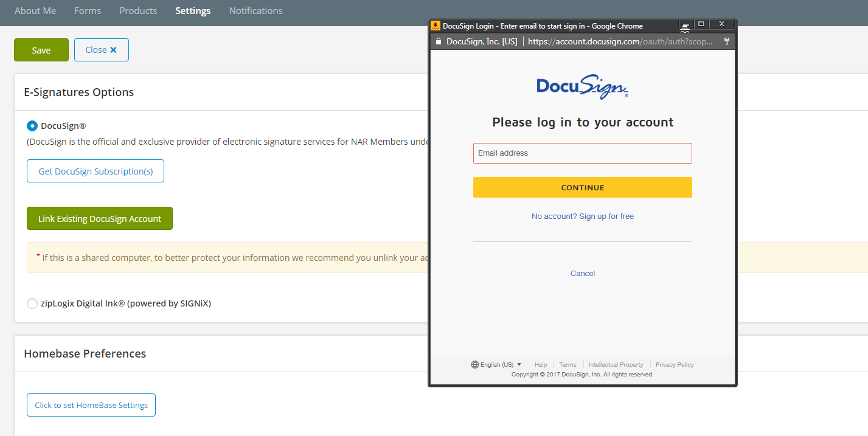Click Get DocuSign Subscription(s)
This screenshot has height=436, width=868.
point(95,171)
